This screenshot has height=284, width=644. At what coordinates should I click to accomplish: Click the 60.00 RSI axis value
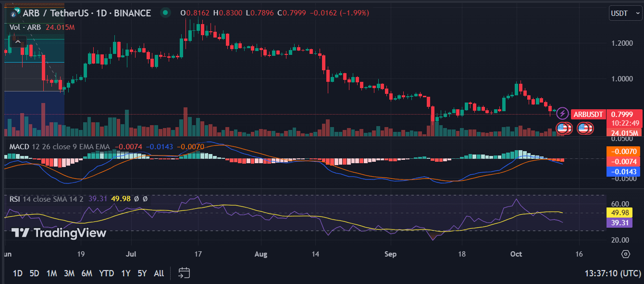click(621, 204)
